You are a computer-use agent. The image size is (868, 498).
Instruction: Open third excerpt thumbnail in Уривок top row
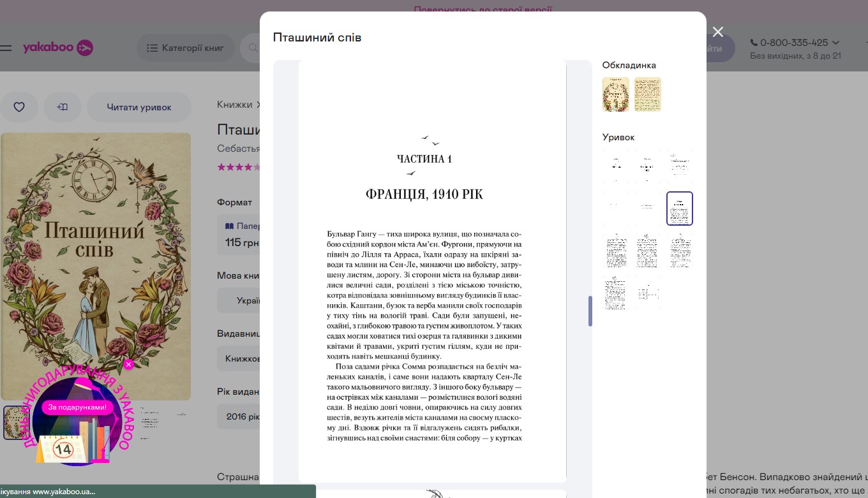click(680, 166)
